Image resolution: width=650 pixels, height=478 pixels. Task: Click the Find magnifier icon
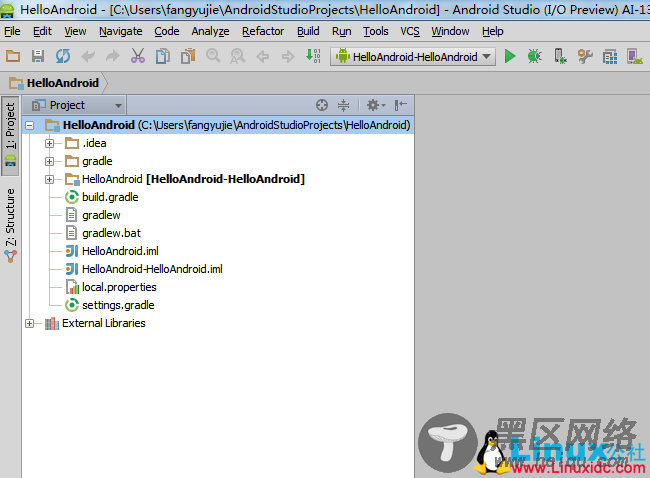coord(213,56)
